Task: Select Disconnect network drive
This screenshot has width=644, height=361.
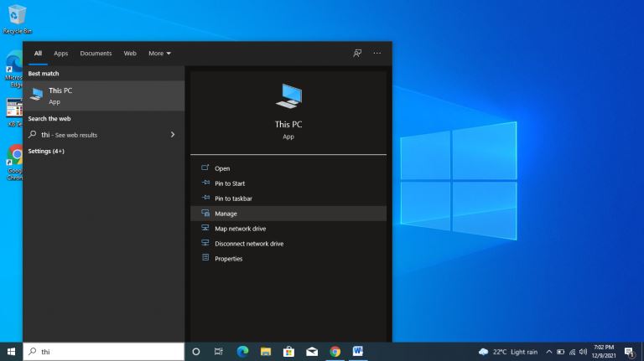Action: pos(288,244)
